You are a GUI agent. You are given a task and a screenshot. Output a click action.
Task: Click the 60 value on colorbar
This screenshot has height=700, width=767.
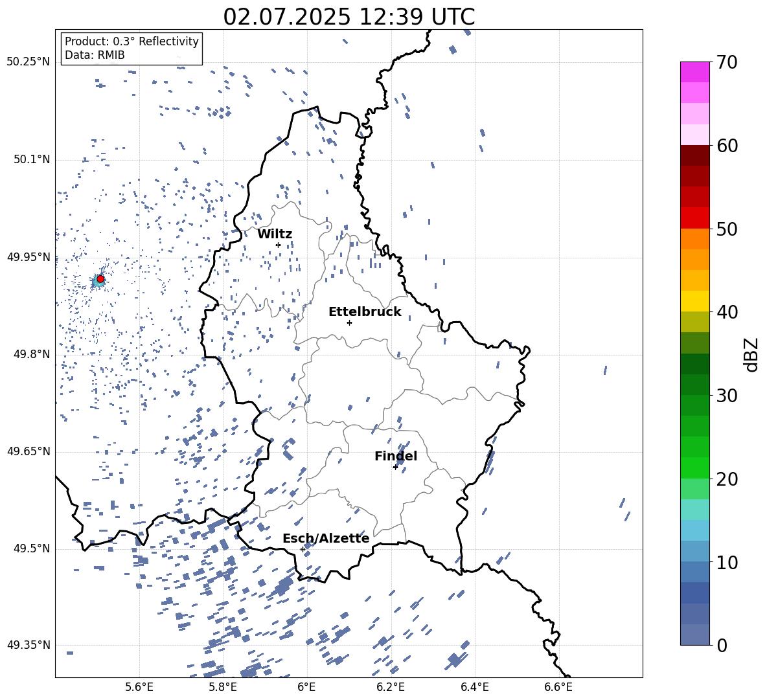[726, 146]
